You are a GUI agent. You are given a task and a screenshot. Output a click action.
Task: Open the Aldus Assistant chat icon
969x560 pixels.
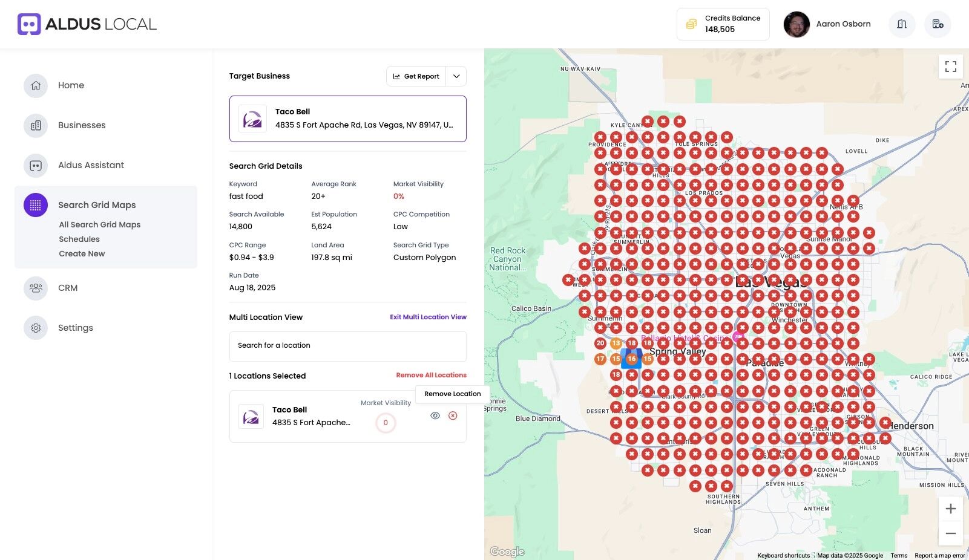(x=36, y=165)
